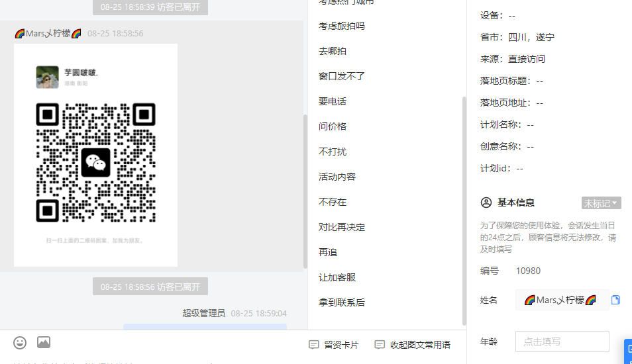Click the 基本信息 person icon
Image resolution: width=632 pixels, height=364 pixels.
point(486,203)
